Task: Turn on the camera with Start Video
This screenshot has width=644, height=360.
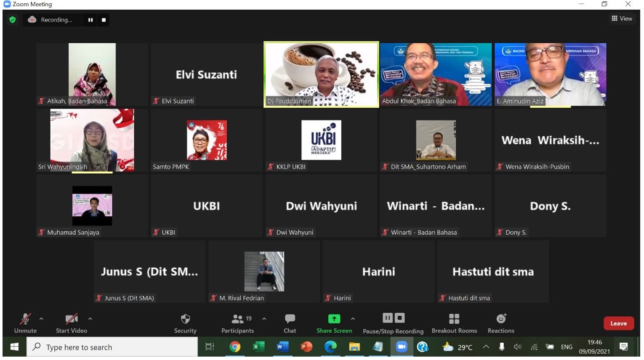Action: point(71,319)
